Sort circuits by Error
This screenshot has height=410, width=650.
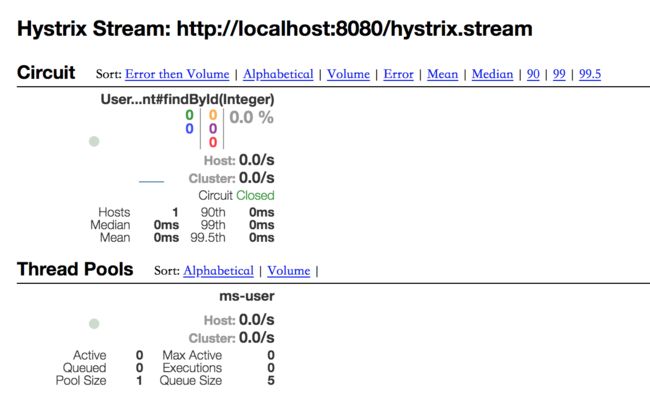tap(398, 74)
